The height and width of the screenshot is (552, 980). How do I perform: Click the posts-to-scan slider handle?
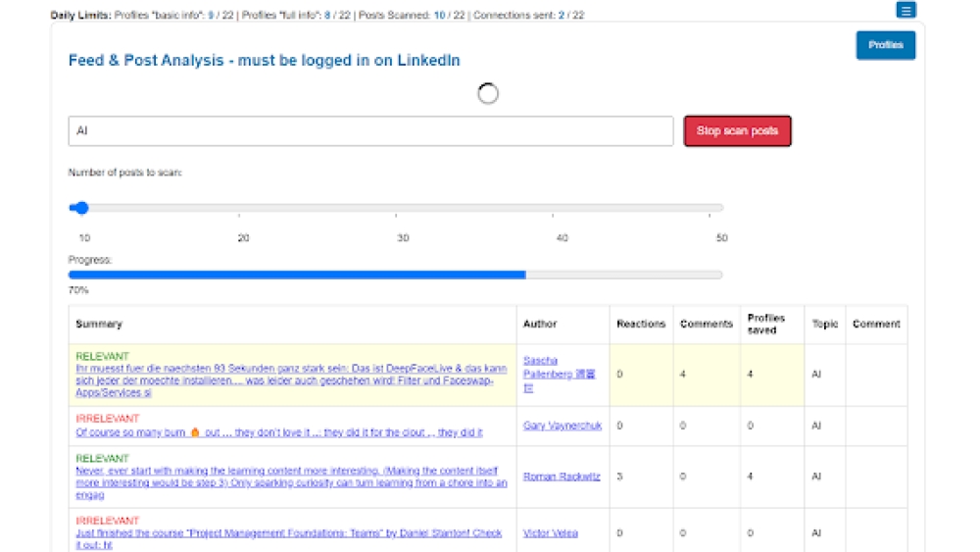(x=82, y=208)
